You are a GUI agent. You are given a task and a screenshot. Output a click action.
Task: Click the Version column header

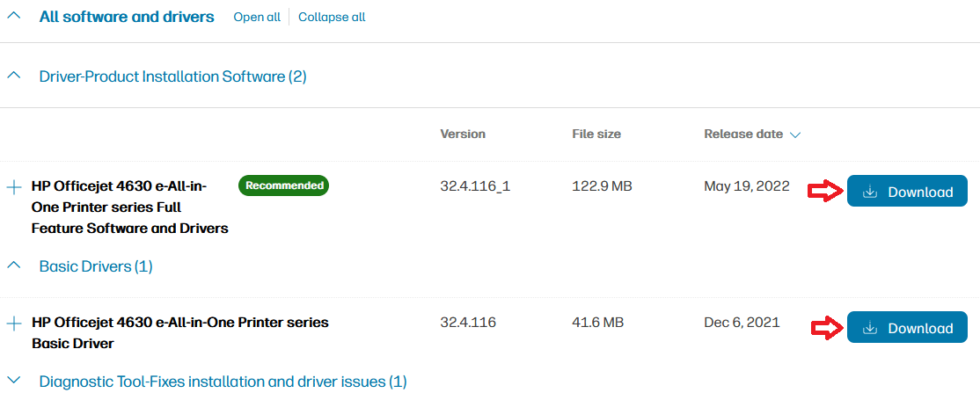click(463, 135)
